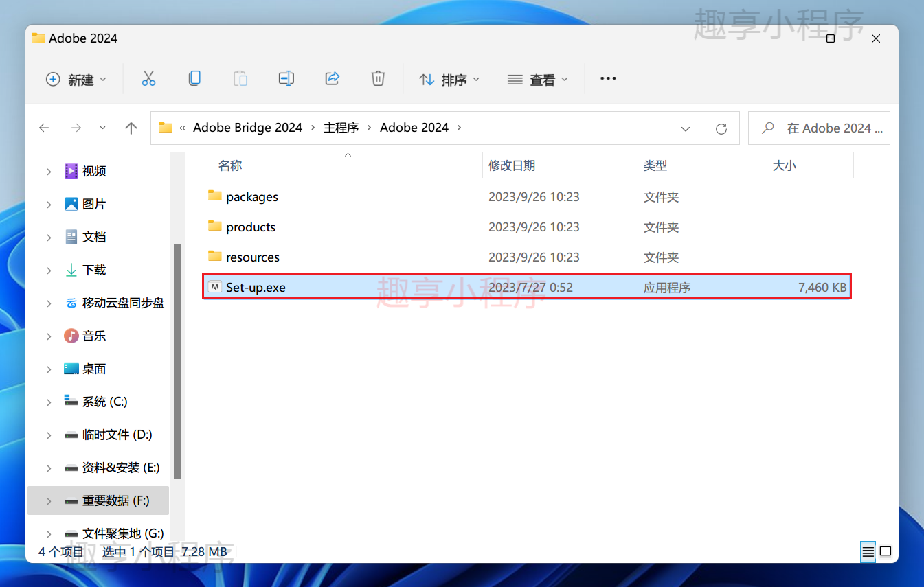Click the 7,460 KB size value
The image size is (924, 587).
tap(822, 288)
